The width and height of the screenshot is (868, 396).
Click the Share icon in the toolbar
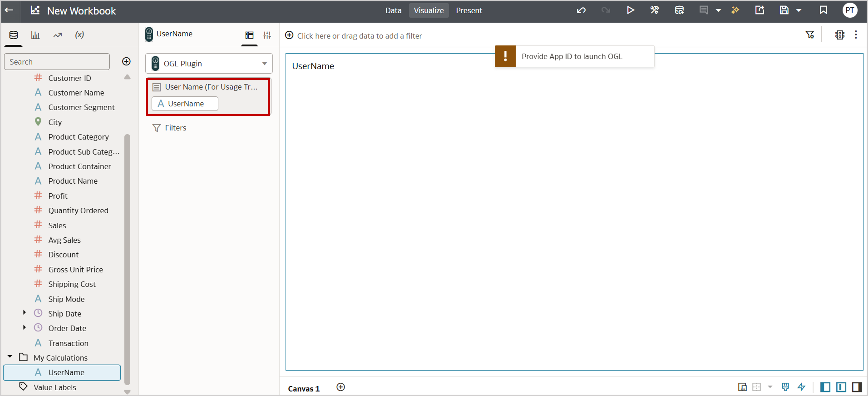pos(760,10)
